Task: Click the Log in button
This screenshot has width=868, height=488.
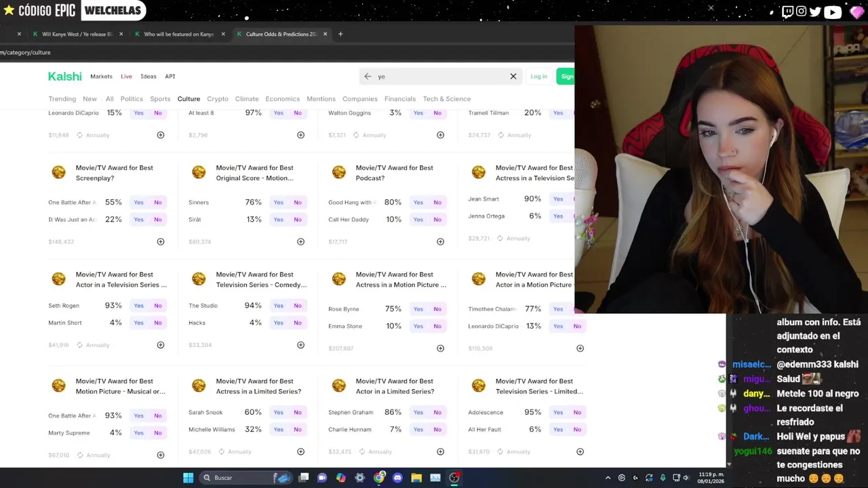Action: (538, 77)
